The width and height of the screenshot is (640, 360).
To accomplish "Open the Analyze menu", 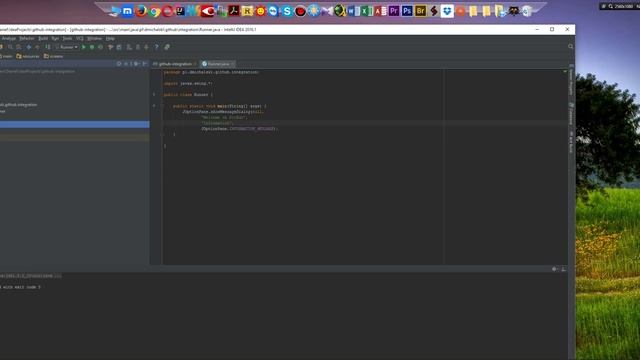I will tap(9, 38).
